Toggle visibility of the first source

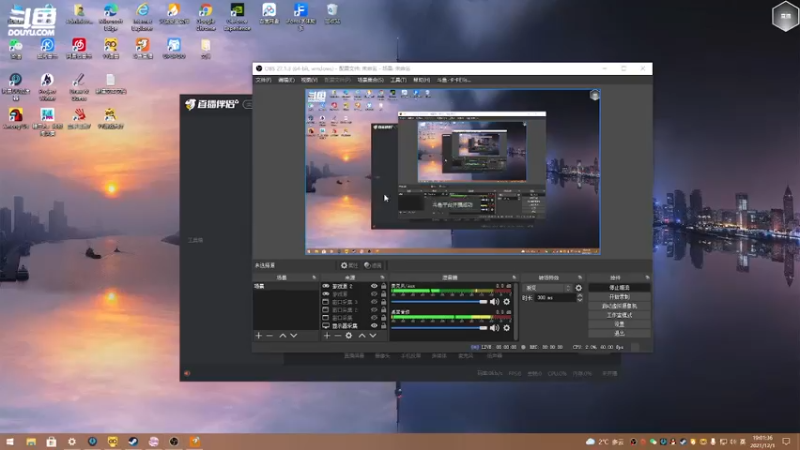(x=375, y=286)
